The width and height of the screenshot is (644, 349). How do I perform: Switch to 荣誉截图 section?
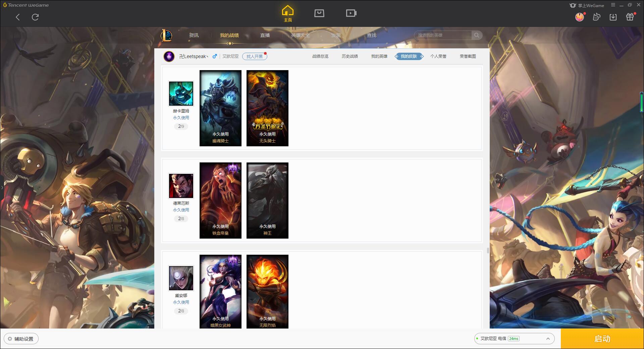pyautogui.click(x=468, y=56)
